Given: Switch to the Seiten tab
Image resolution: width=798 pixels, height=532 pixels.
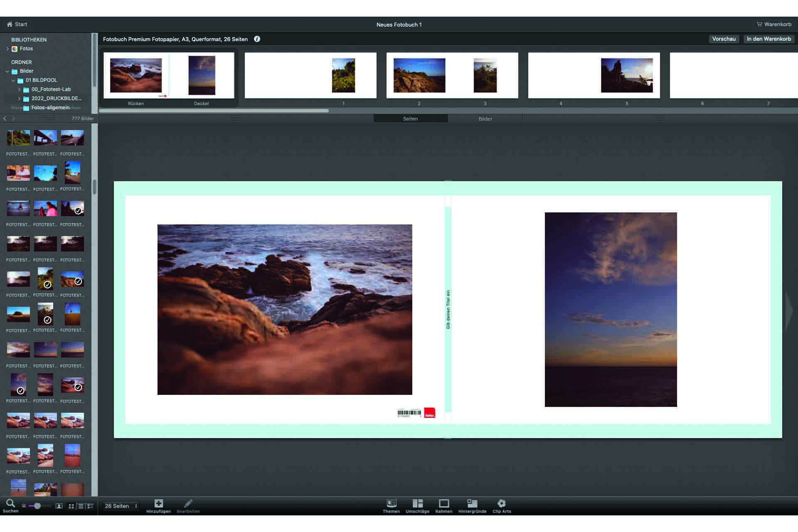Looking at the screenshot, I should coord(410,118).
